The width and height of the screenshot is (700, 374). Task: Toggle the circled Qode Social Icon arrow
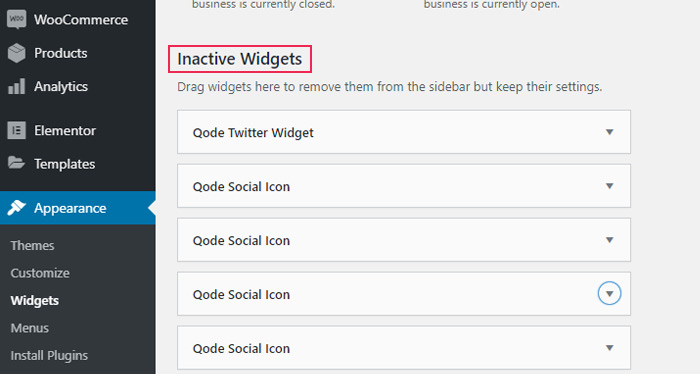pyautogui.click(x=609, y=294)
